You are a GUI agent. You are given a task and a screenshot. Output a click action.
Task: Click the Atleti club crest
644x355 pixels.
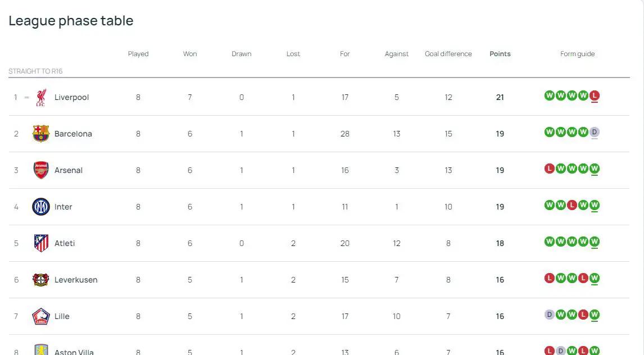pos(40,243)
